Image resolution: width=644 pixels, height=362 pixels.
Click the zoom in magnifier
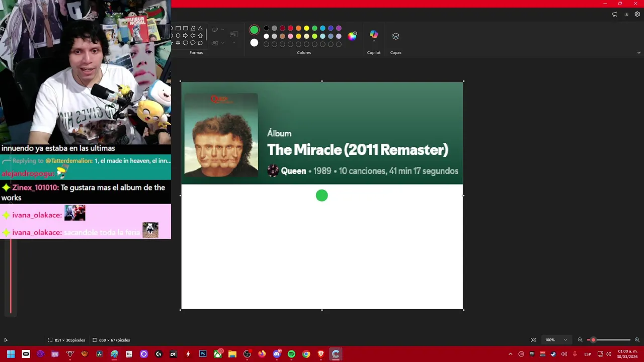pos(637,340)
